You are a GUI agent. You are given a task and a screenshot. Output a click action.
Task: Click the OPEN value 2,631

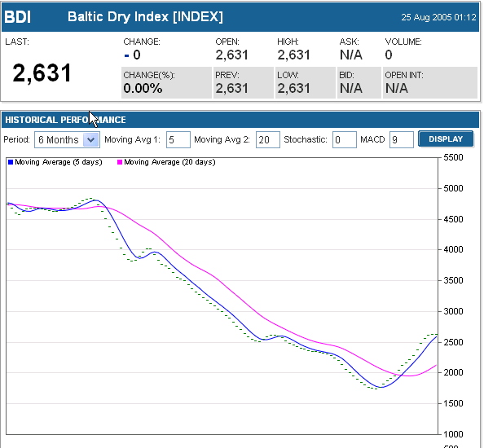click(x=231, y=55)
